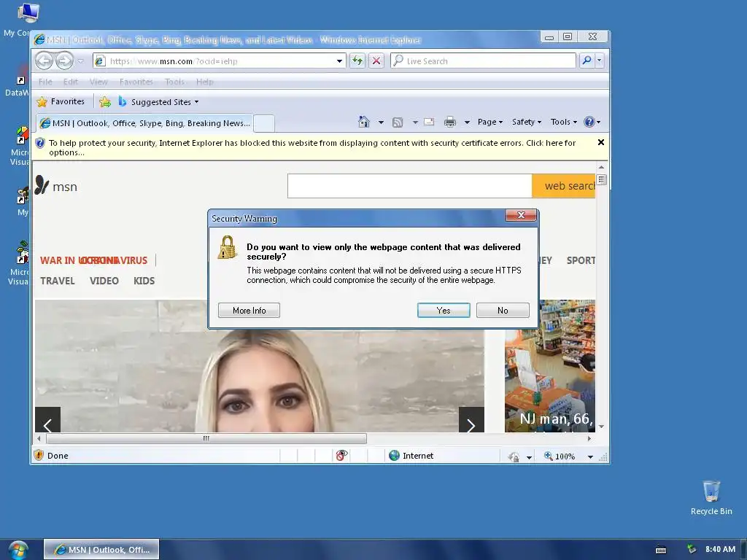Click the SPORT navigation link
This screenshot has height=560, width=747.
[581, 260]
